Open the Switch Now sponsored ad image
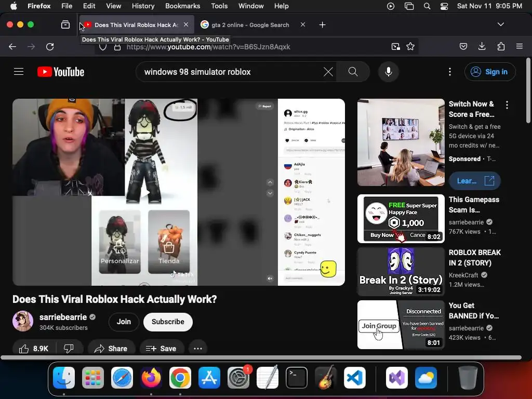Image resolution: width=532 pixels, height=399 pixels. pos(401,142)
